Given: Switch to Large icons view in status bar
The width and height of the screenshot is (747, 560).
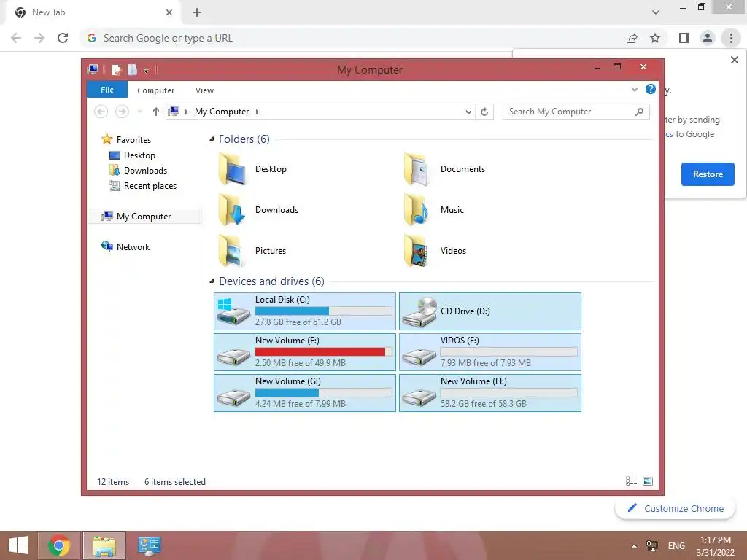Looking at the screenshot, I should tap(648, 481).
